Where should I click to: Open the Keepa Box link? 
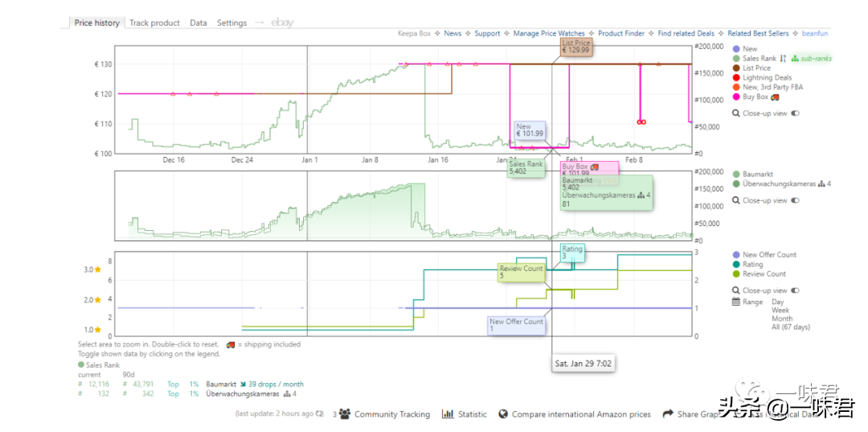414,33
